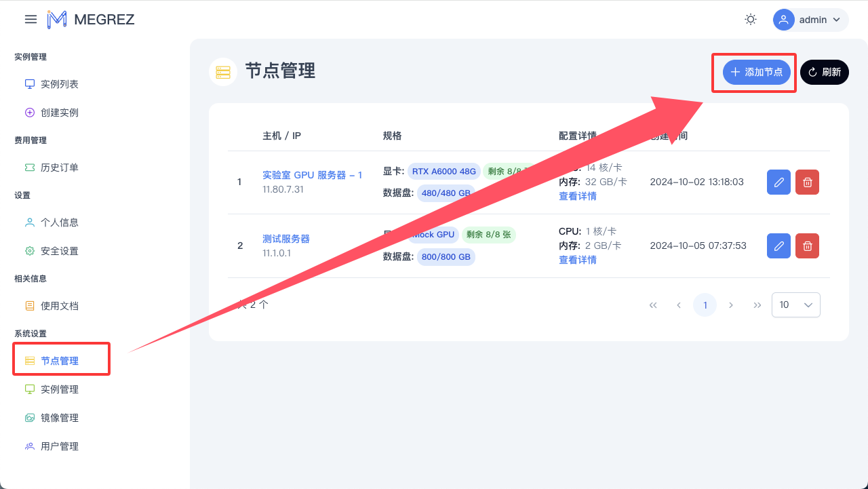Select page 1 in the pagination
This screenshot has width=868, height=489.
(705, 305)
